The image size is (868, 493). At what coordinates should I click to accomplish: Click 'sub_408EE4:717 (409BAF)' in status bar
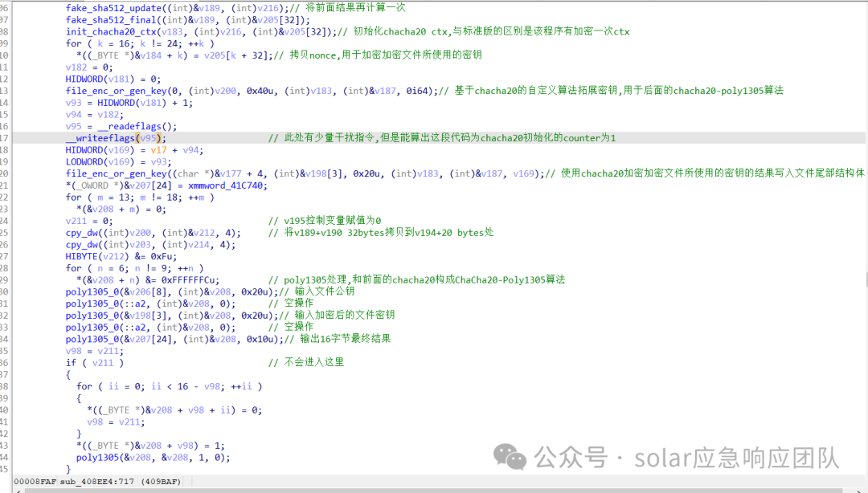(x=121, y=482)
